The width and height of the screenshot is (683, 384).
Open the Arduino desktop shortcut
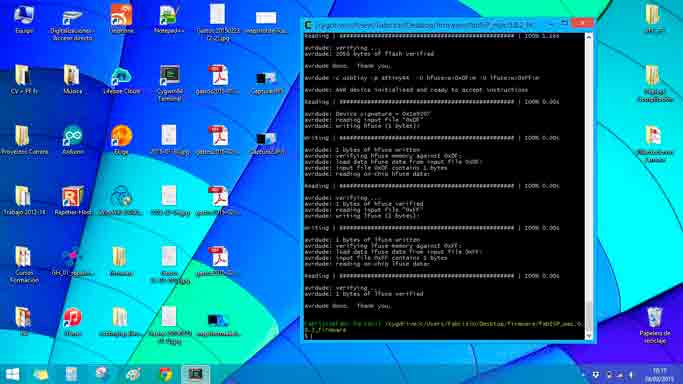point(73,140)
